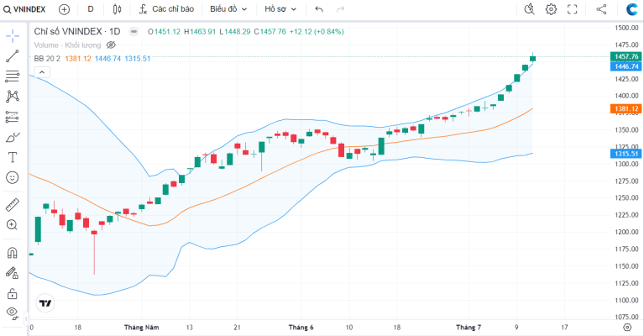Toggle lock all drawing tools
The height and width of the screenshot is (336, 644).
point(13,293)
